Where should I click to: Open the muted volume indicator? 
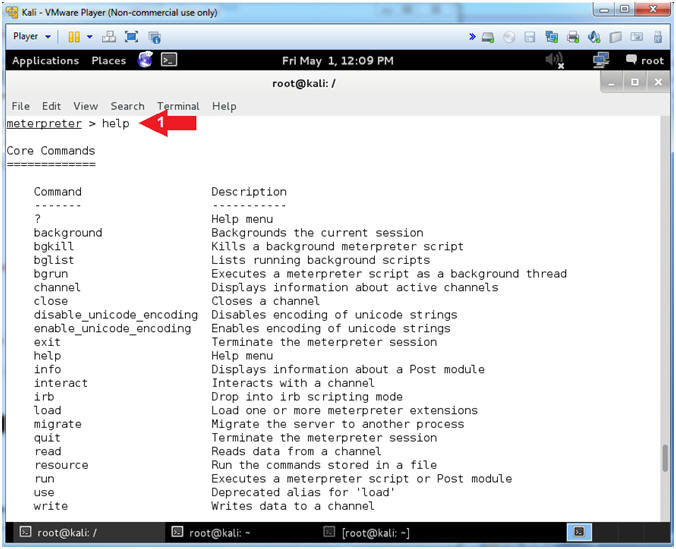[x=555, y=60]
